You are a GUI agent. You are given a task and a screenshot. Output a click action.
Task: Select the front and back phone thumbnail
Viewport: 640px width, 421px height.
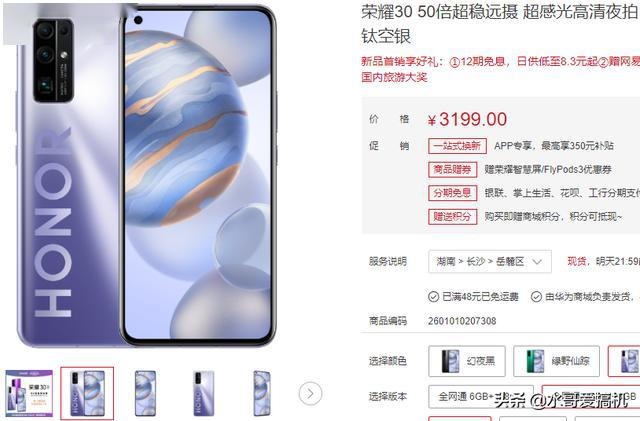click(87, 393)
